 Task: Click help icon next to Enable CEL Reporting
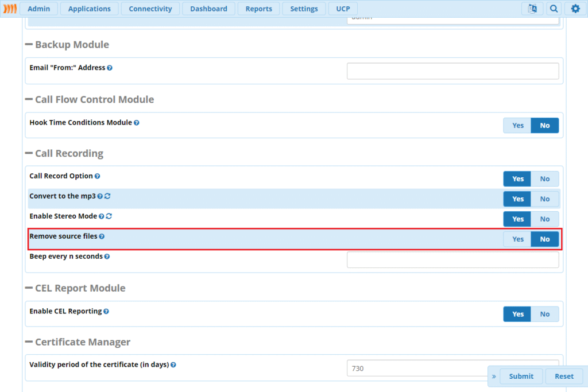tap(106, 312)
